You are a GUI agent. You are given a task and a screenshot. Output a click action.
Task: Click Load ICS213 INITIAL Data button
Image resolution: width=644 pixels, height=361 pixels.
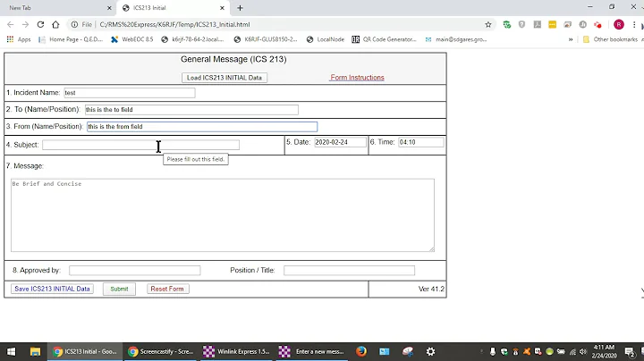pos(225,78)
